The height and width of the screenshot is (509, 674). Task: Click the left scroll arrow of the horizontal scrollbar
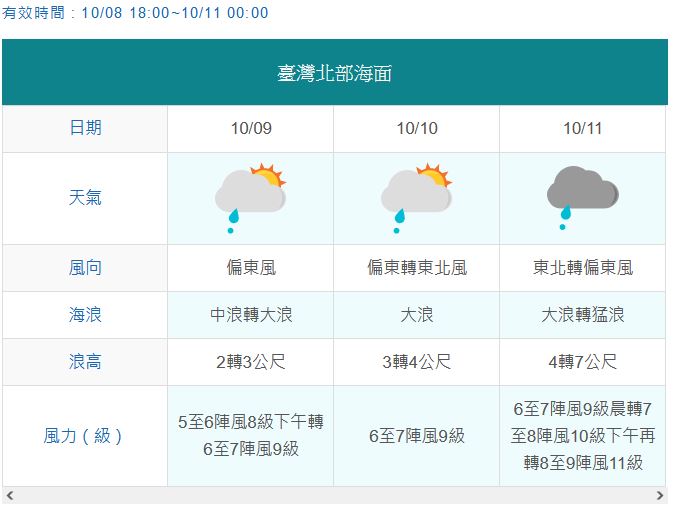pyautogui.click(x=9, y=495)
